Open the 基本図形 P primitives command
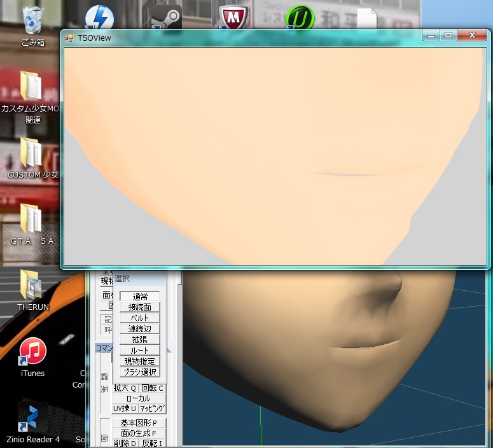This screenshot has width=493, height=448. (x=139, y=423)
